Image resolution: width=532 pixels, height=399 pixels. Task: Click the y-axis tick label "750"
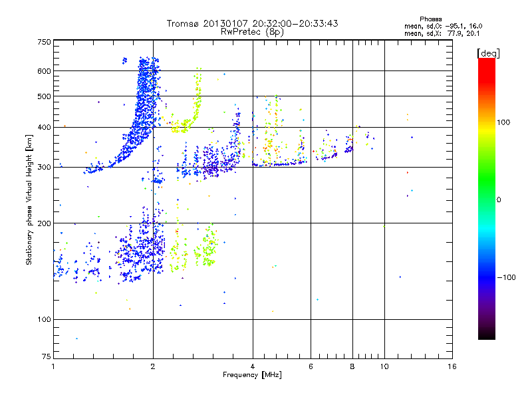[x=44, y=42]
